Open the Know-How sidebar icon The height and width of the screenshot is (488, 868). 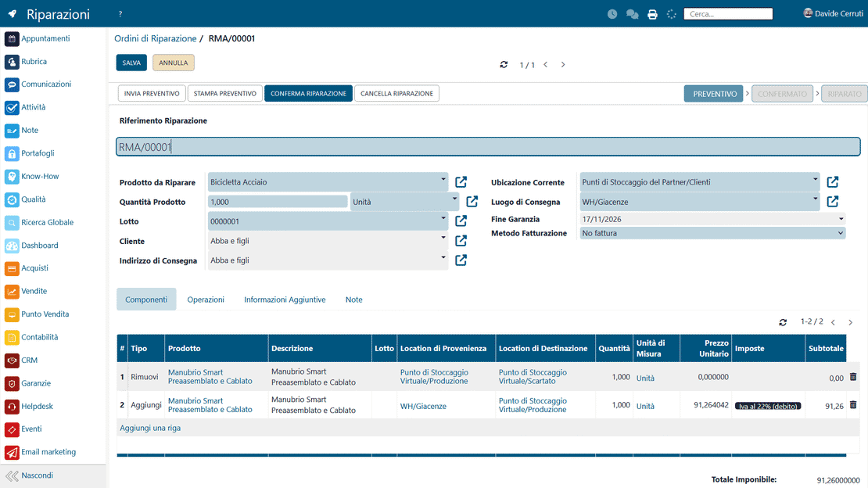pos(12,177)
